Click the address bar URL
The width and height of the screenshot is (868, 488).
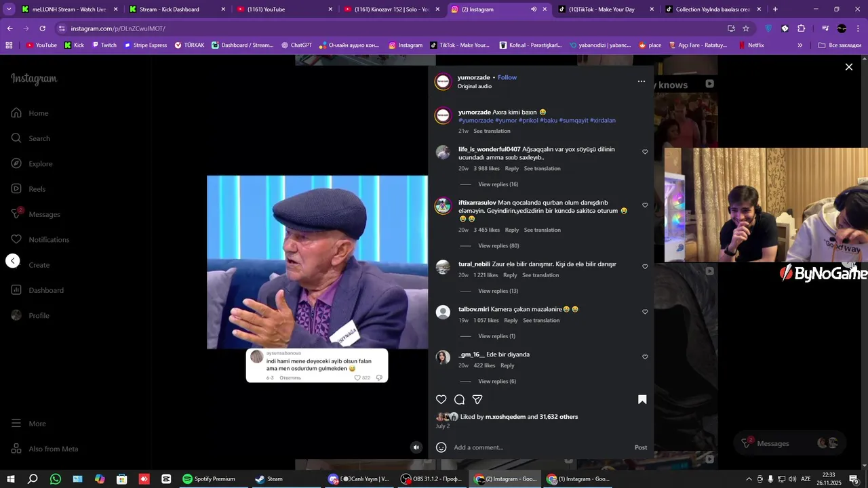118,28
